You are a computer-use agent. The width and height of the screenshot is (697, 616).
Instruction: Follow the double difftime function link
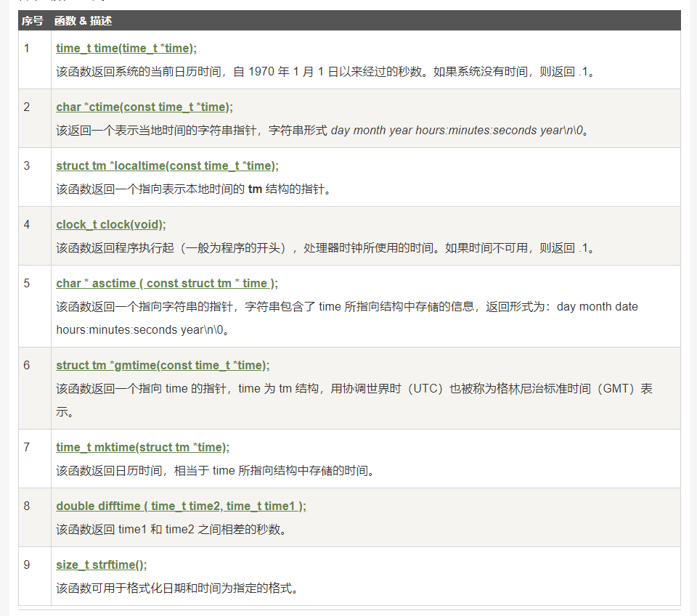pos(181,506)
